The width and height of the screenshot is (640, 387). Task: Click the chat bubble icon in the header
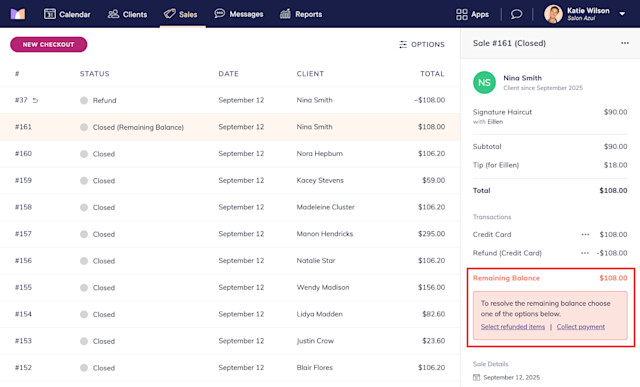[516, 14]
